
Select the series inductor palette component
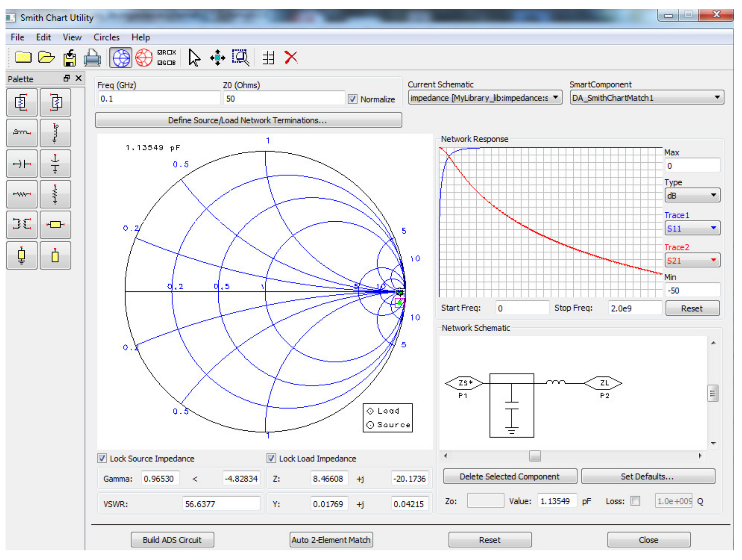[x=22, y=132]
